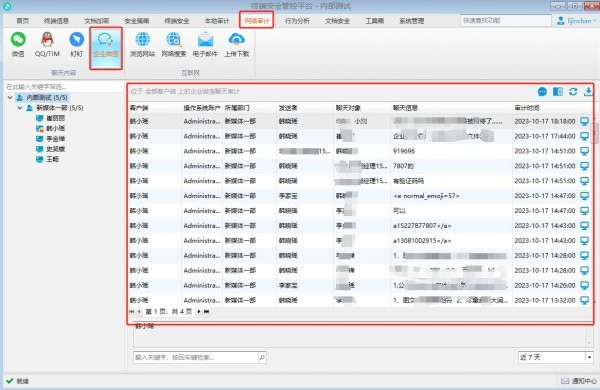Focus the bottom keyword search input
Viewport: 600px width, 390px height.
coord(196,357)
